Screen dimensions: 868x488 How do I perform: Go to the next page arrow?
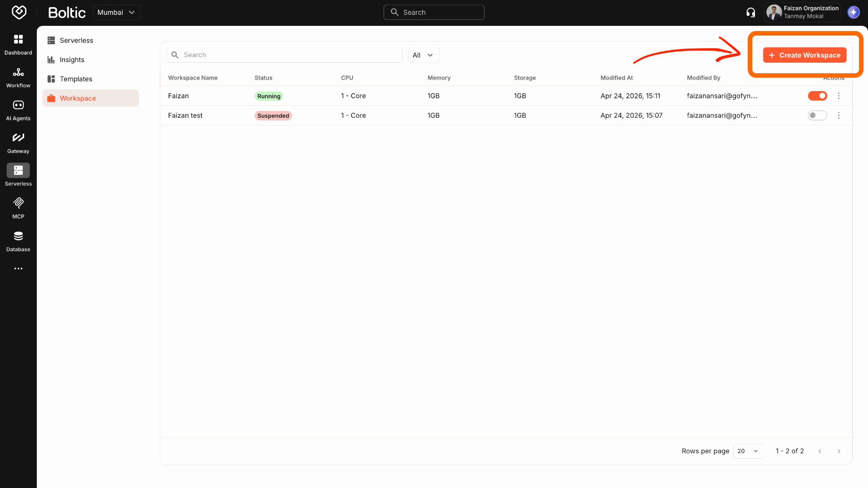(x=839, y=451)
